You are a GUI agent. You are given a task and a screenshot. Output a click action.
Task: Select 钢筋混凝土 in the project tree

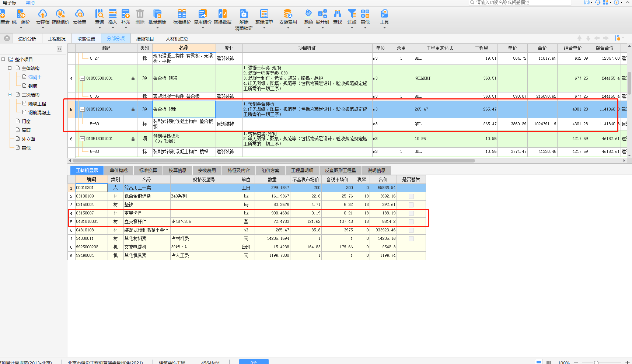pos(39,113)
